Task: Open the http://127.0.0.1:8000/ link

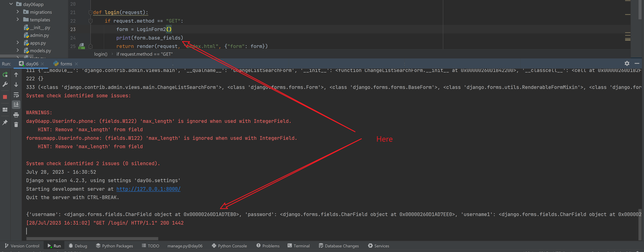Action: coord(148,189)
